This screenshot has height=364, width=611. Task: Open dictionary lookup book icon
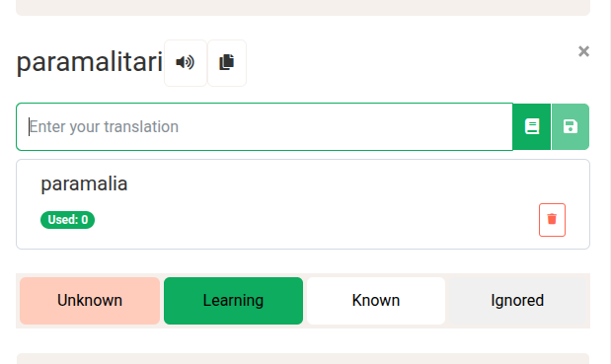(x=532, y=126)
